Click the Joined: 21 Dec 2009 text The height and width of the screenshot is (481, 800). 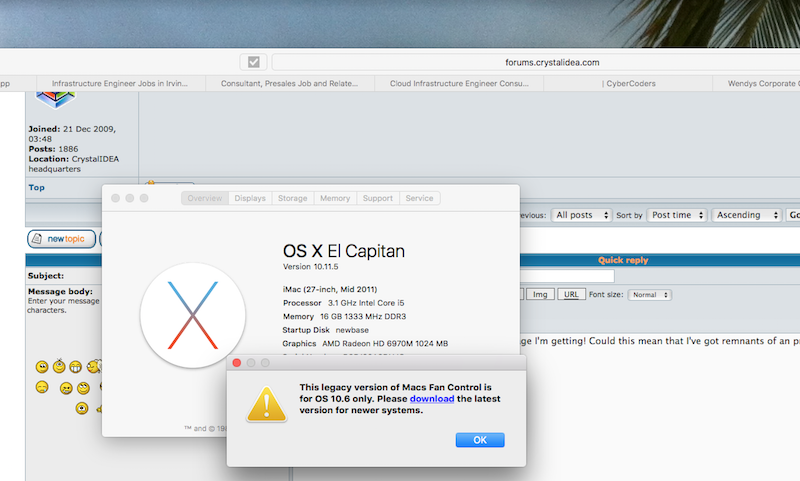(72, 134)
